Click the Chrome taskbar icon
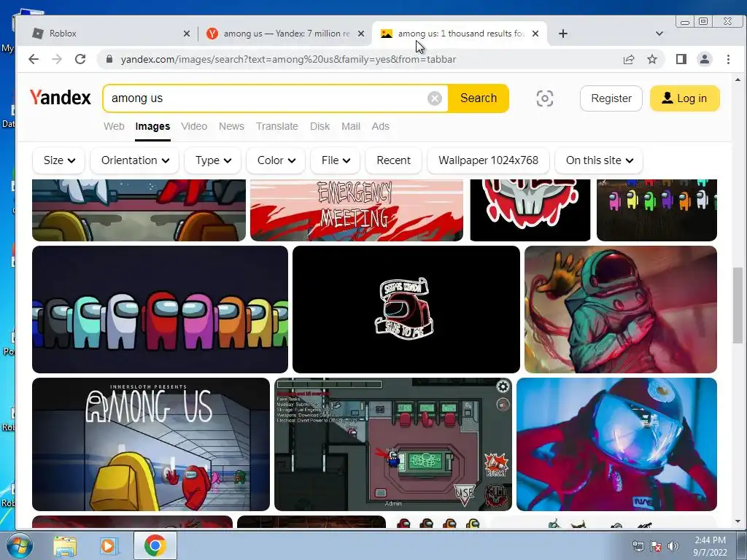747x560 pixels. click(x=155, y=545)
